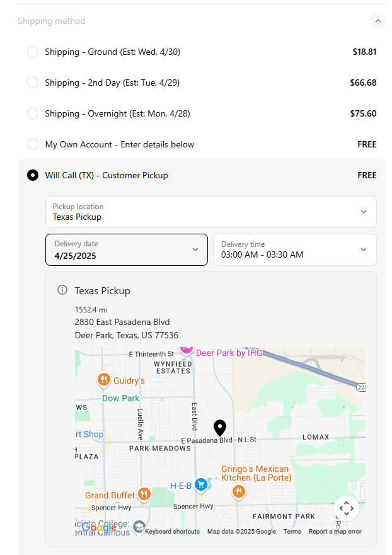Screen dimensions: 392x555
Task: Select Shipping - 2nd Day option
Action: coord(33,83)
